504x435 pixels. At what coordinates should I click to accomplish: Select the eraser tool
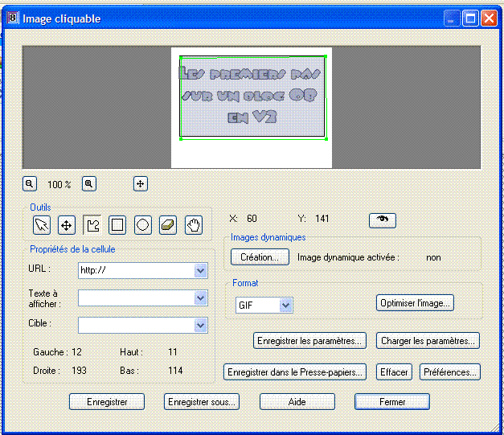click(x=167, y=225)
